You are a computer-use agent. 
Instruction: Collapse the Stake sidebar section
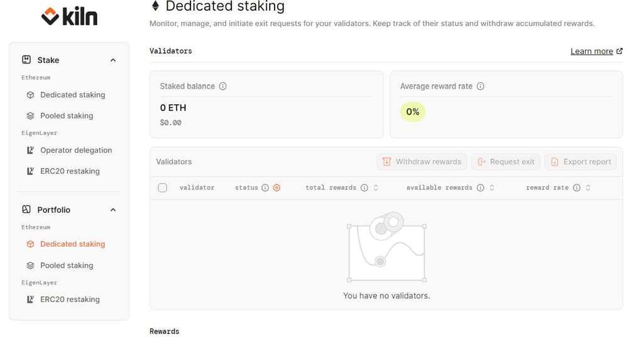[113, 60]
